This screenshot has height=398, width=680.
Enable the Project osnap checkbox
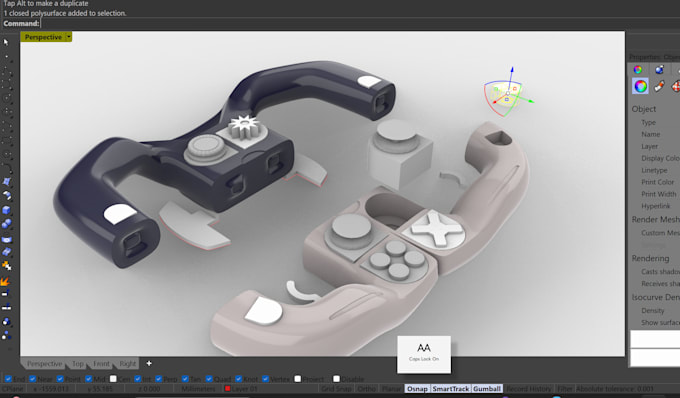click(x=298, y=379)
